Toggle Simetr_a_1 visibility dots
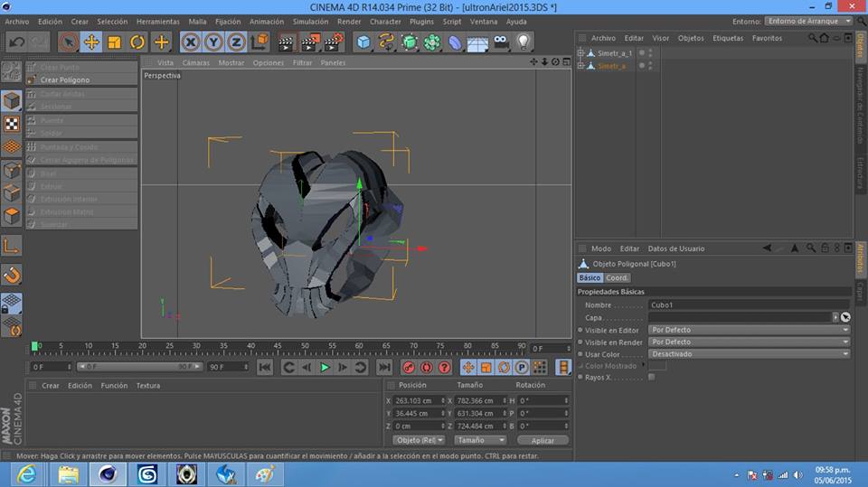The image size is (868, 487). click(650, 53)
